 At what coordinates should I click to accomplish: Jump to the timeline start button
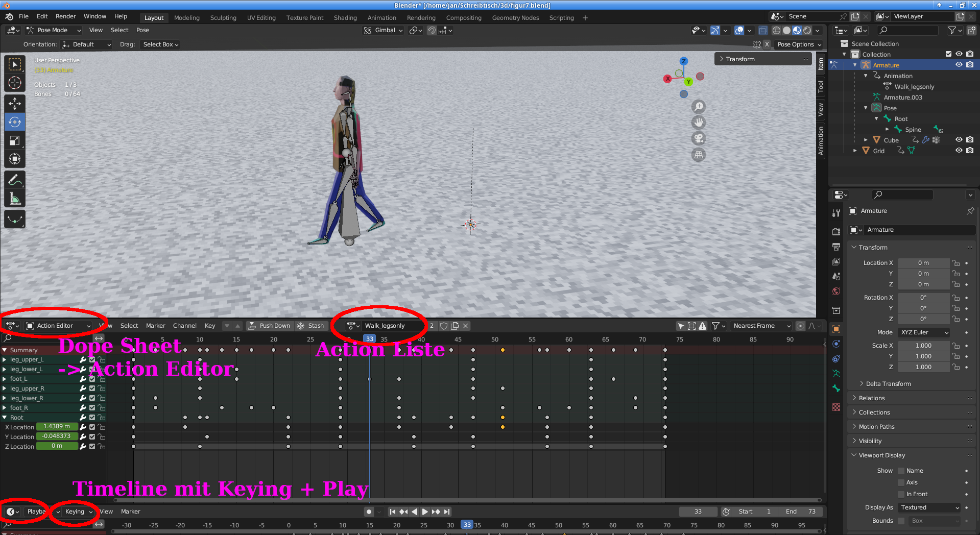click(x=392, y=512)
